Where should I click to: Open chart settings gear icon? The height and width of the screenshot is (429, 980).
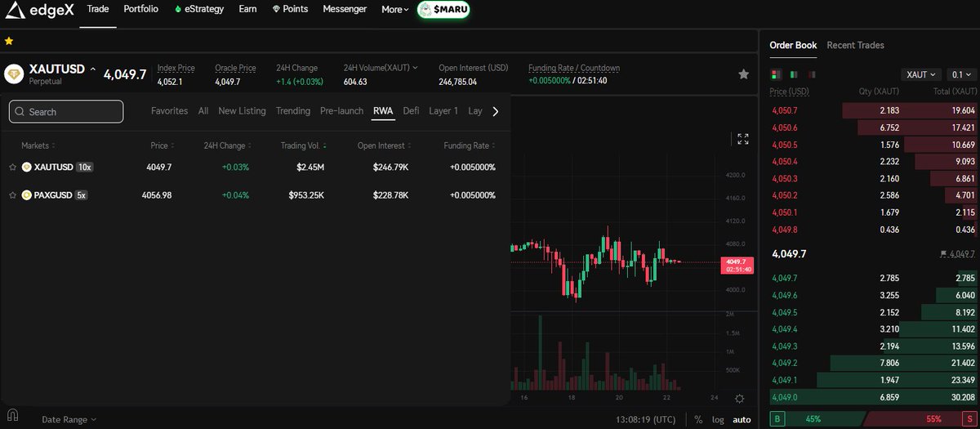point(739,399)
